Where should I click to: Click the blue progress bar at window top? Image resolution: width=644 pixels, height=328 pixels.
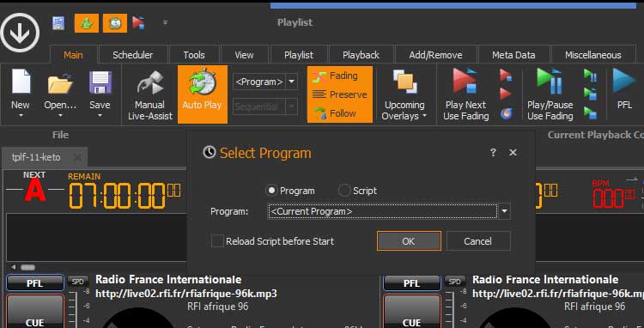pos(453,6)
